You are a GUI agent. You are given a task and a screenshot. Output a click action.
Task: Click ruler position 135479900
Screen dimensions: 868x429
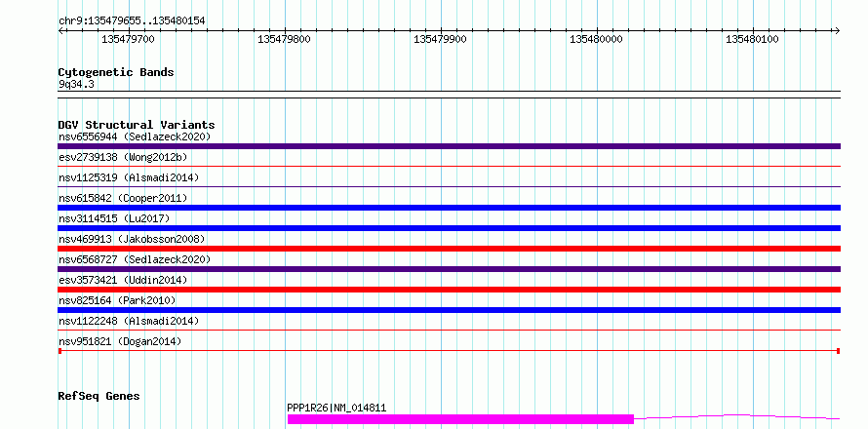tap(441, 39)
